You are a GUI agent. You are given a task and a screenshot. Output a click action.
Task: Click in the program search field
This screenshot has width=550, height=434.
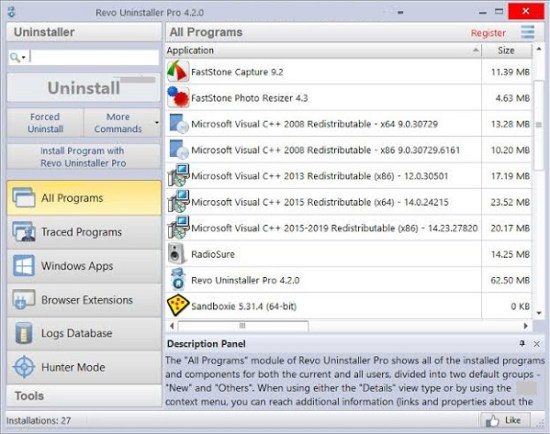point(94,57)
